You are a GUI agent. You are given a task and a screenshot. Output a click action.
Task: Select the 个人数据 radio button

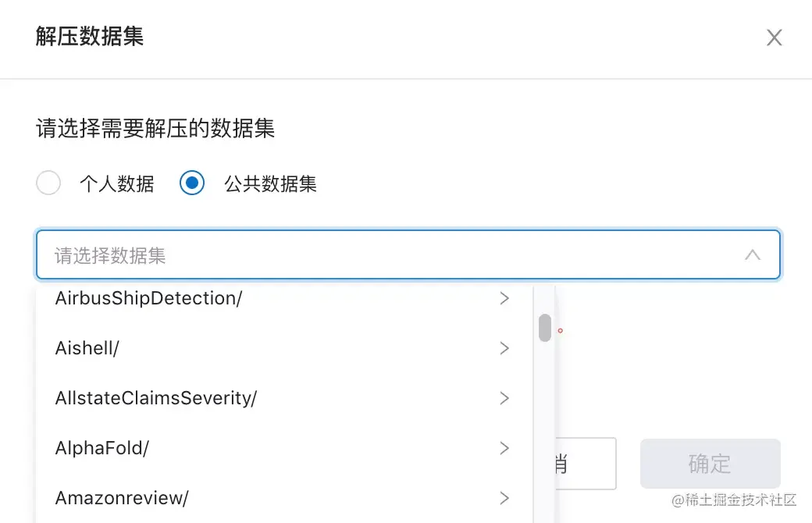48,183
